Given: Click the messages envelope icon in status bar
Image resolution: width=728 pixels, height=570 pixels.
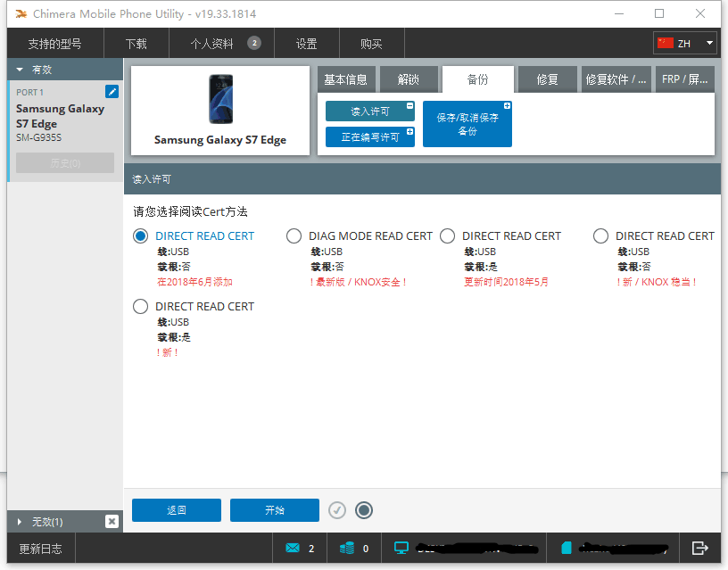Looking at the screenshot, I should [x=293, y=549].
